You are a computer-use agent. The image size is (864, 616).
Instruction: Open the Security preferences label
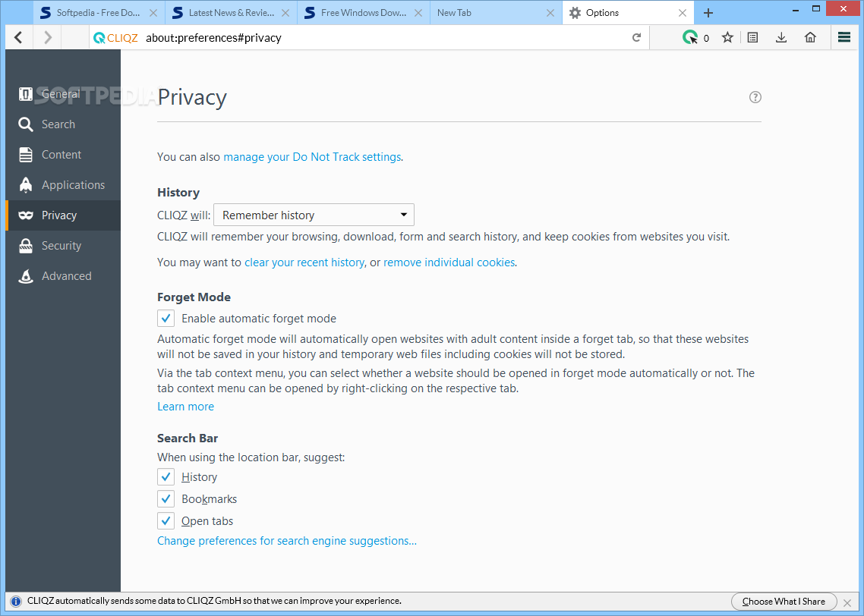pyautogui.click(x=61, y=246)
